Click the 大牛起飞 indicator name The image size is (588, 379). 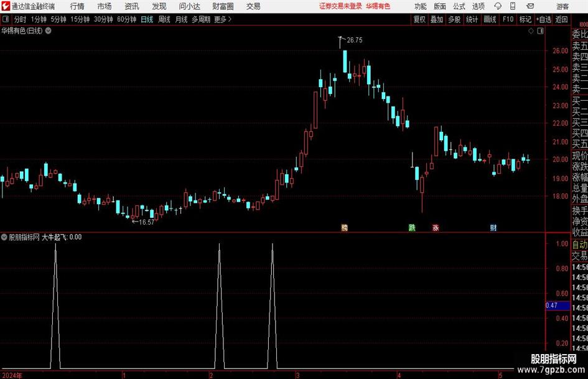coord(54,237)
